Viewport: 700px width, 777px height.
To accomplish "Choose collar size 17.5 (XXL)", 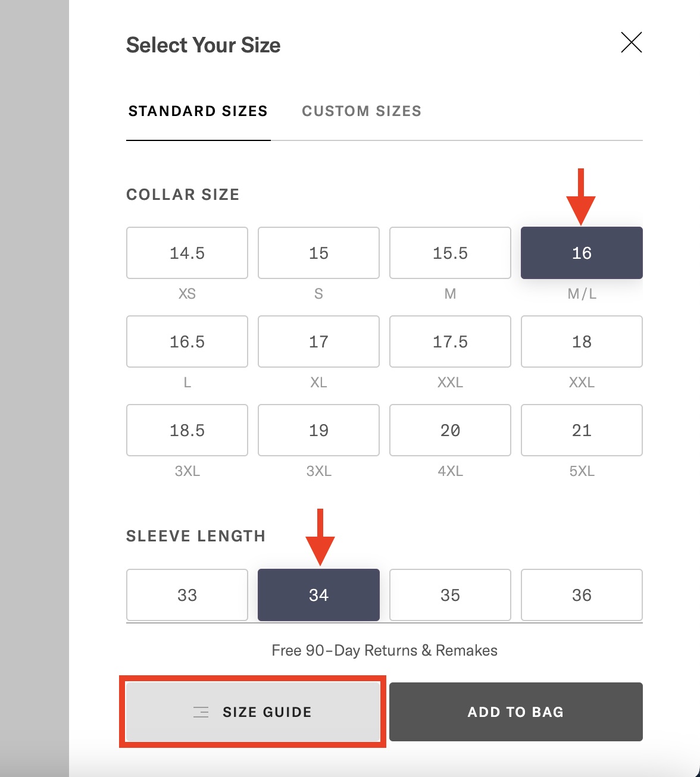I will pyautogui.click(x=449, y=341).
